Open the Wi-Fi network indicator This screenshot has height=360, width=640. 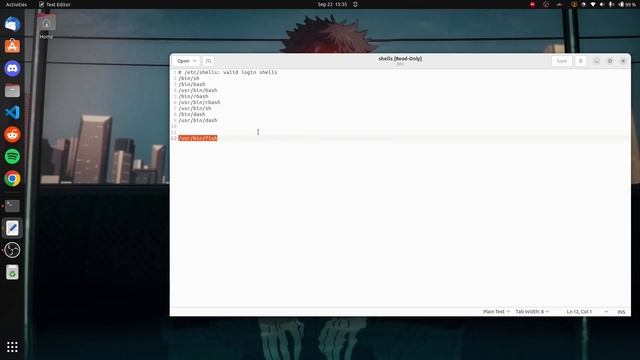click(593, 4)
